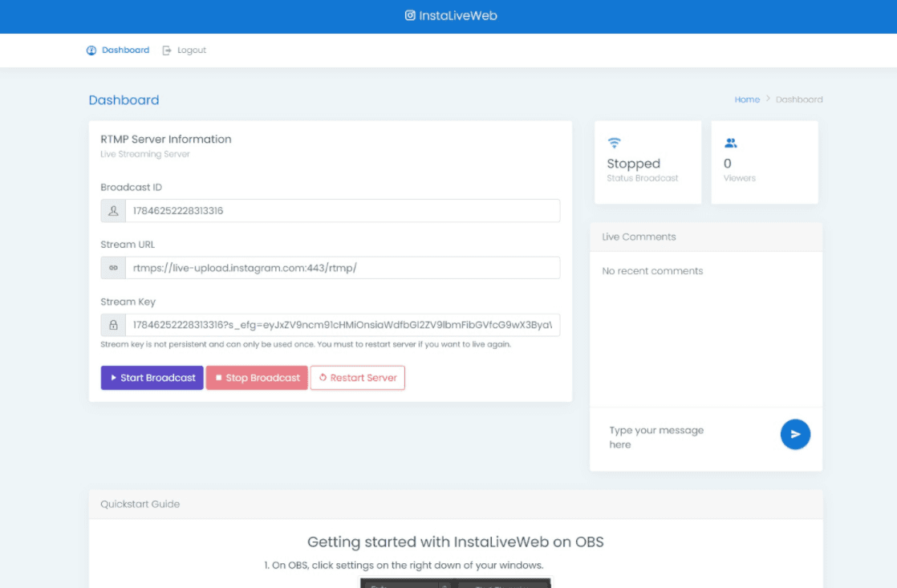Click the viewers people icon
Viewport: 897px width, 588px height.
point(731,143)
